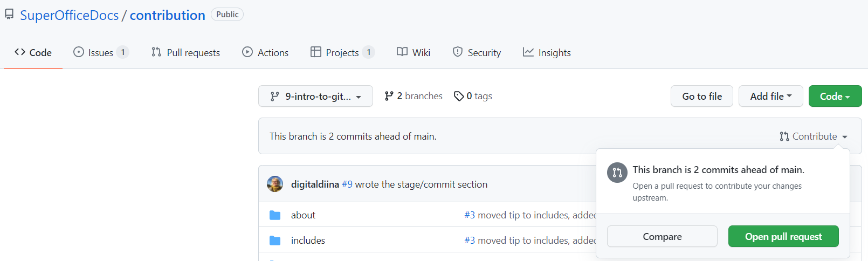Viewport: 868px width, 261px height.
Task: Open the Security tab
Action: point(477,52)
